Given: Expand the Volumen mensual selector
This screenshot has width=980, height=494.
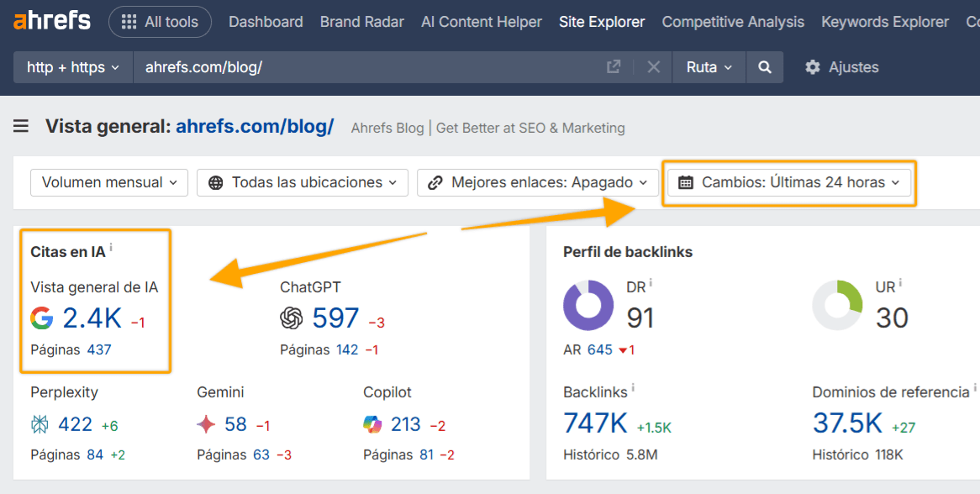Looking at the screenshot, I should coord(108,181).
